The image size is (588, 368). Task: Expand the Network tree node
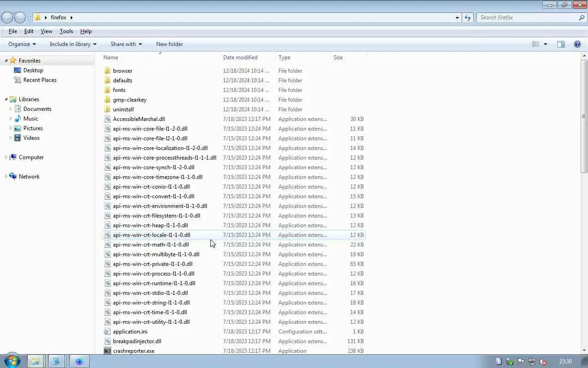(x=6, y=177)
